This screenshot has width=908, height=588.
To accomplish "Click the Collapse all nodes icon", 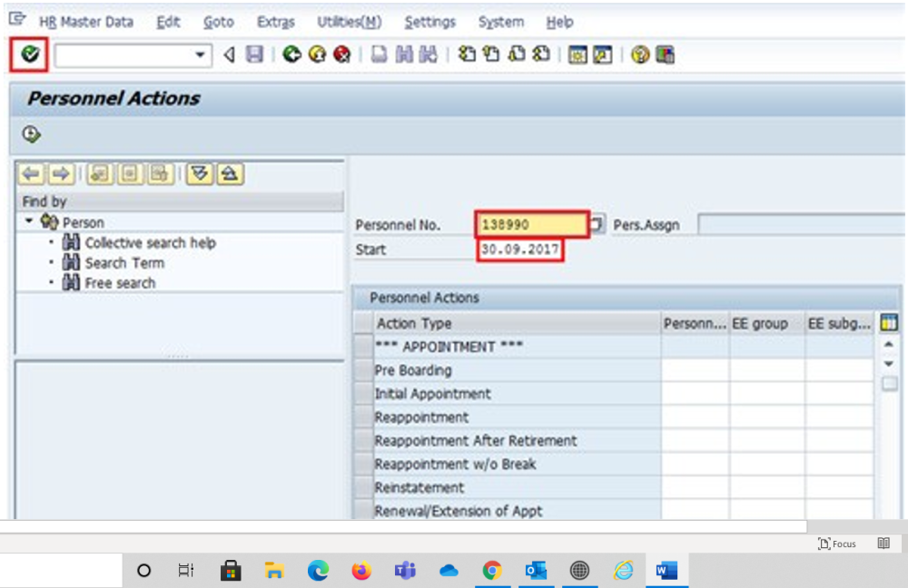I will pyautogui.click(x=230, y=173).
